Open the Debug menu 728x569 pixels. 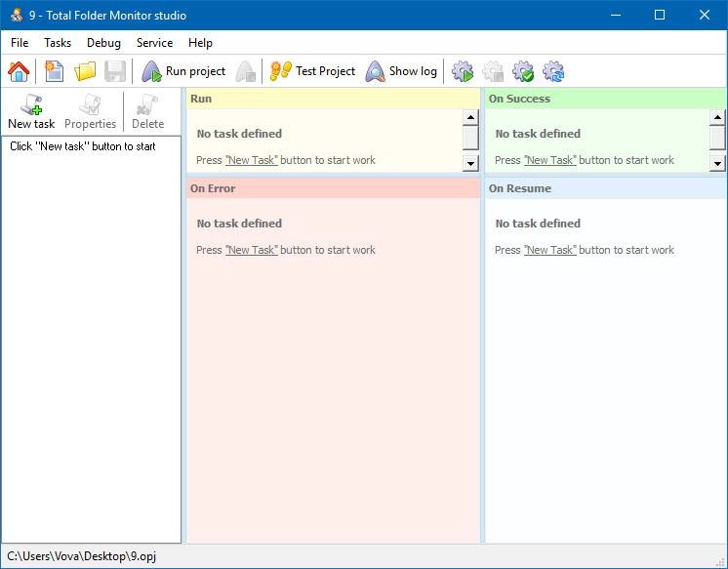pos(103,43)
